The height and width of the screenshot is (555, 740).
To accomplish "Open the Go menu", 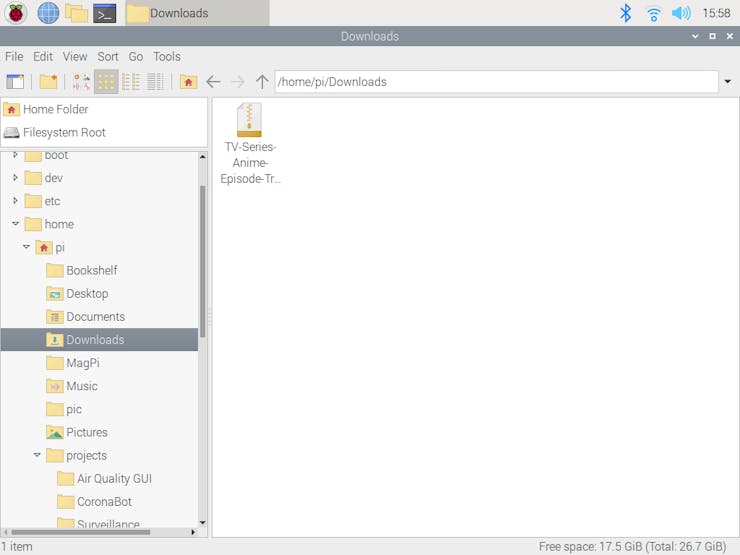I will click(x=136, y=57).
